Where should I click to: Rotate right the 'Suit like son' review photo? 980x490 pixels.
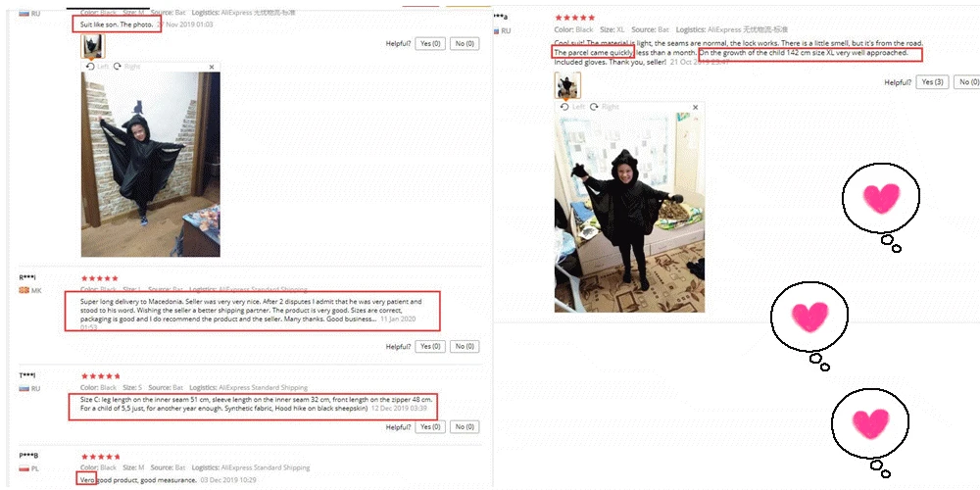pos(126,67)
